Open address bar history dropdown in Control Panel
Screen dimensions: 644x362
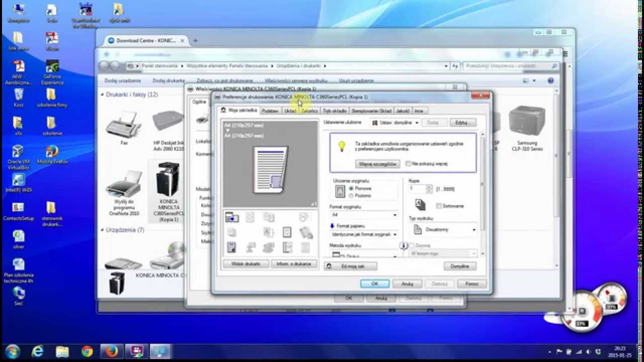click(x=446, y=66)
